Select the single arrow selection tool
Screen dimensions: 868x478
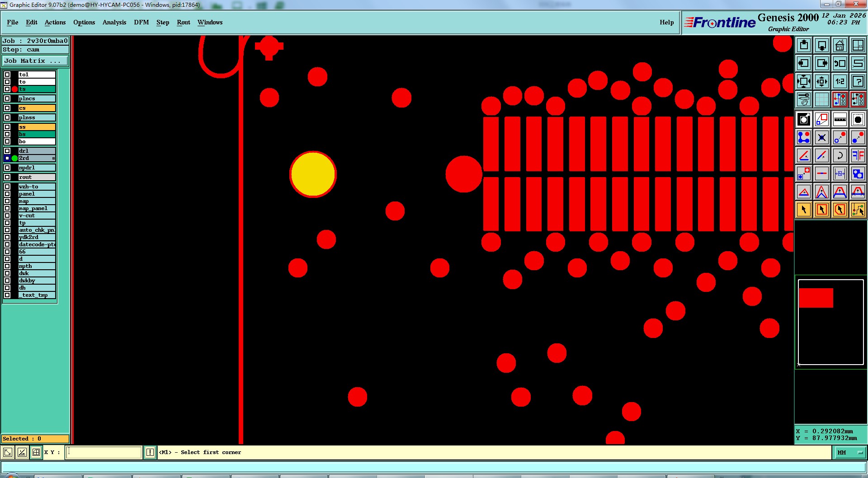(x=804, y=210)
